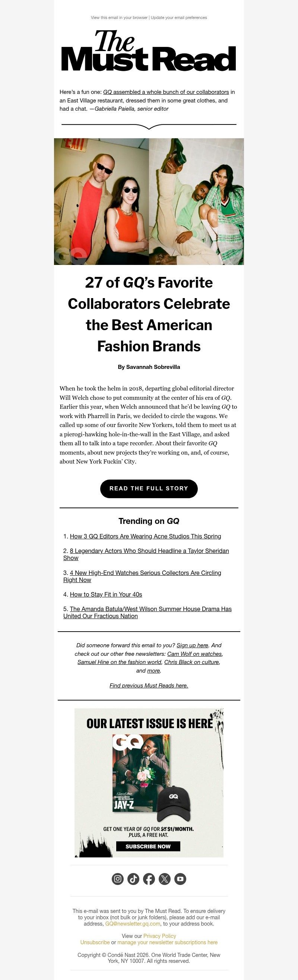298x980 pixels.
Task: Open the Acne Studios trending article
Action: click(x=146, y=537)
